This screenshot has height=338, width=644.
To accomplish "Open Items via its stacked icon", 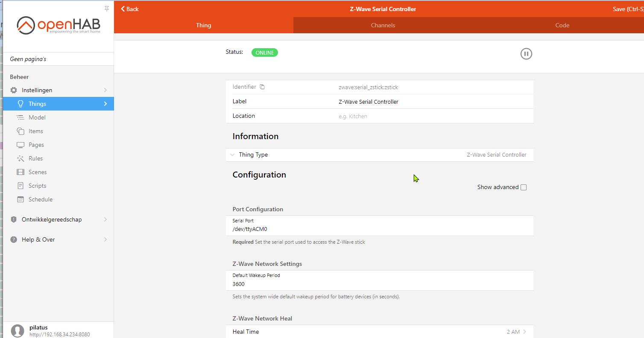I will pos(20,131).
